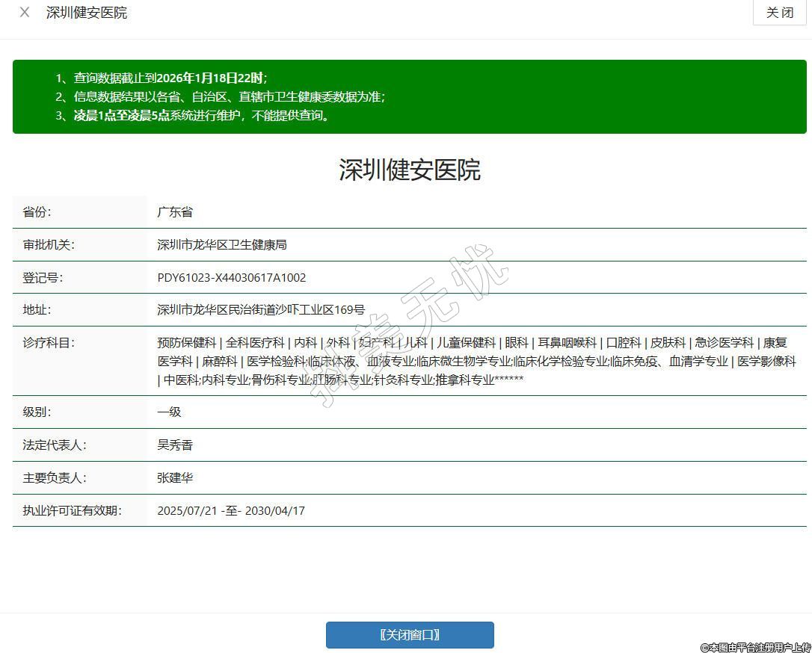Select the 广东省 province value
The image size is (812, 653).
pyautogui.click(x=175, y=212)
